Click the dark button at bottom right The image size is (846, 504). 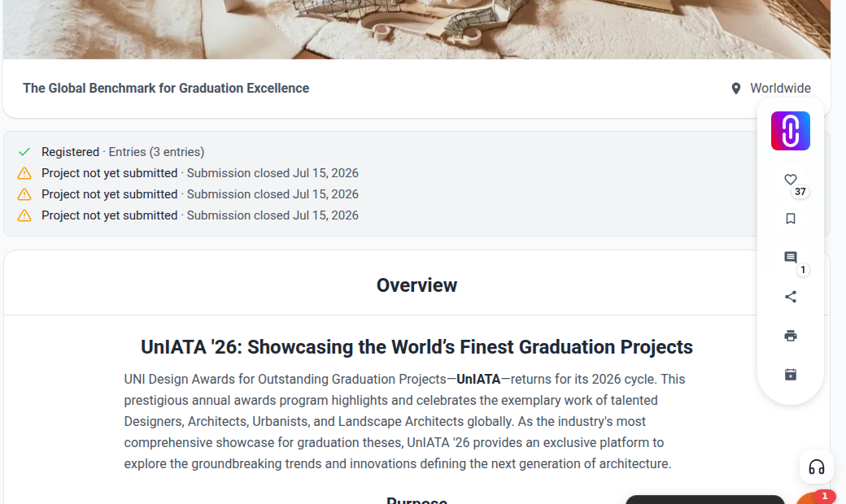coord(704,499)
